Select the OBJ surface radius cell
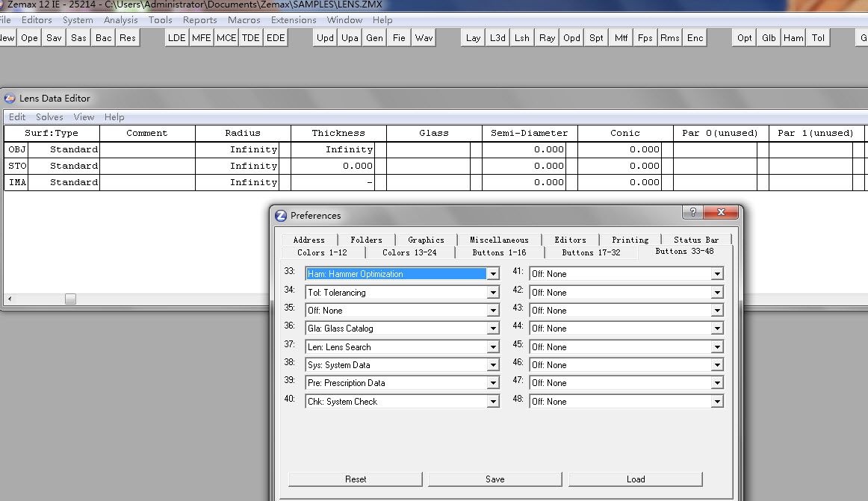Image resolution: width=868 pixels, height=501 pixels. [238, 149]
